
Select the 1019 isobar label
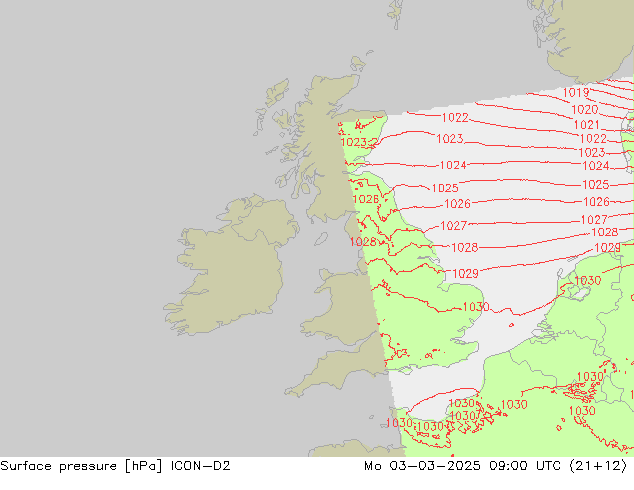(576, 93)
